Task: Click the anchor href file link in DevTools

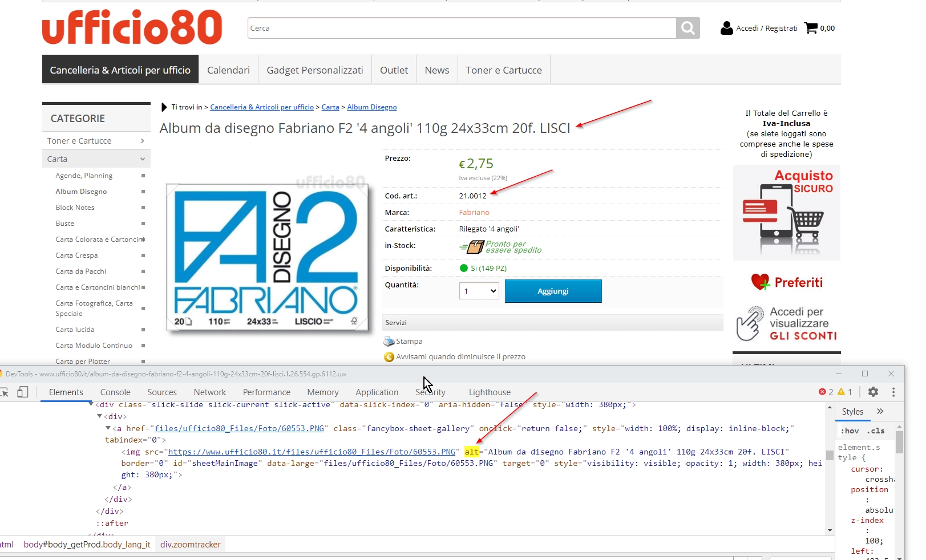Action: point(240,428)
